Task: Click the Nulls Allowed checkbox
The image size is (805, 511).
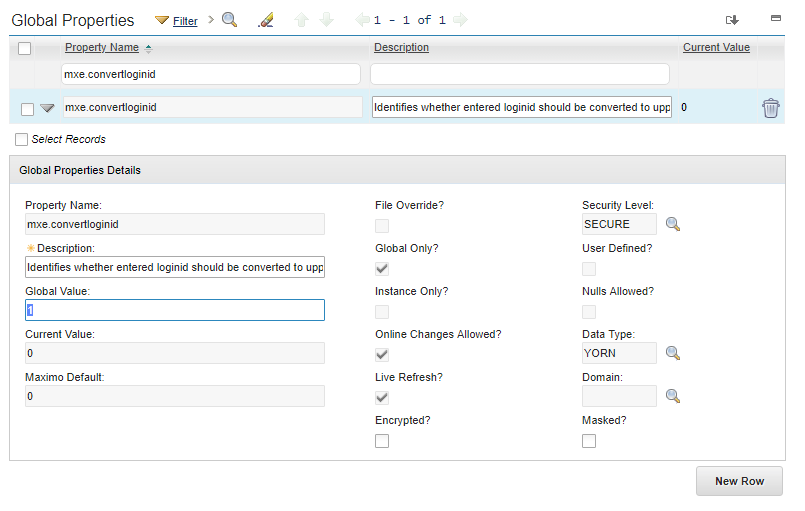Action: (589, 312)
